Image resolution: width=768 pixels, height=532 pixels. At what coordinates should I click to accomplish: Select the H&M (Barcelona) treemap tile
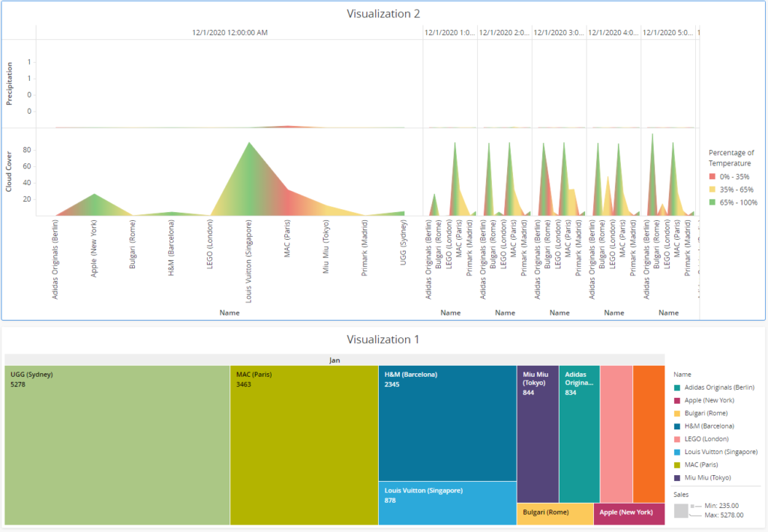(448, 423)
